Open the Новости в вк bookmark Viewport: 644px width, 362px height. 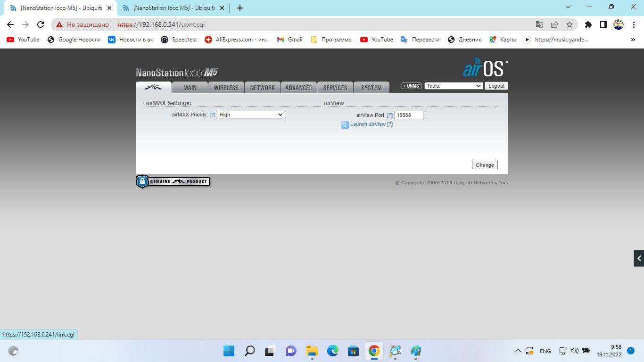point(131,40)
